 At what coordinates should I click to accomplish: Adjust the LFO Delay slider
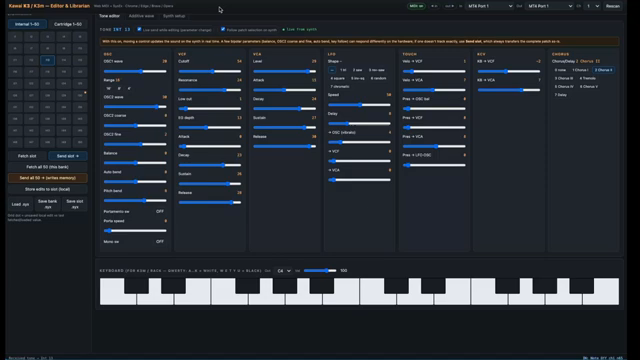(359, 123)
